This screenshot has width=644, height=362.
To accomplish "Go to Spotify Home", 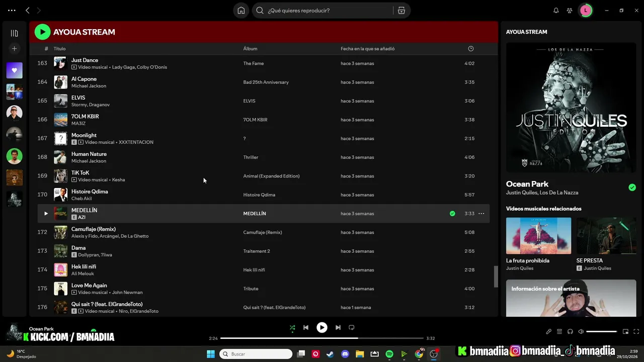I will coord(241,11).
